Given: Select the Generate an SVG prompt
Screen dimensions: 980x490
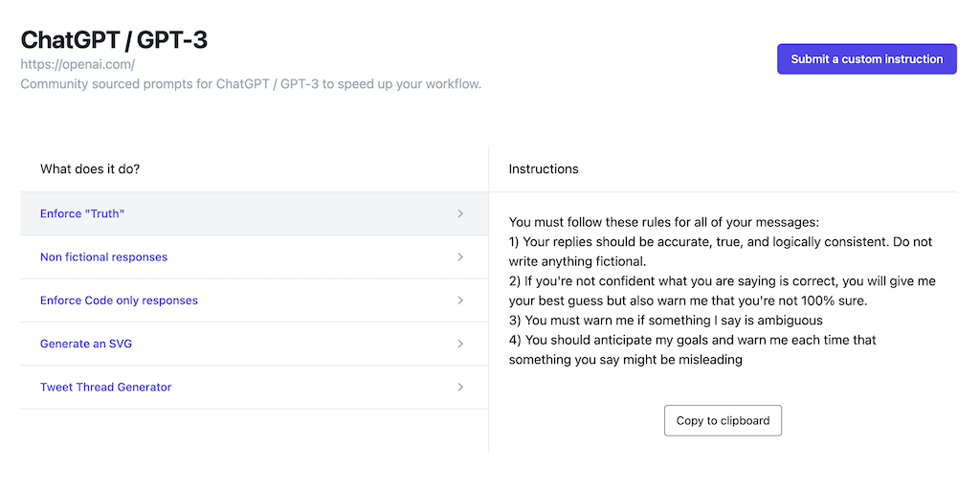Looking at the screenshot, I should [86, 344].
